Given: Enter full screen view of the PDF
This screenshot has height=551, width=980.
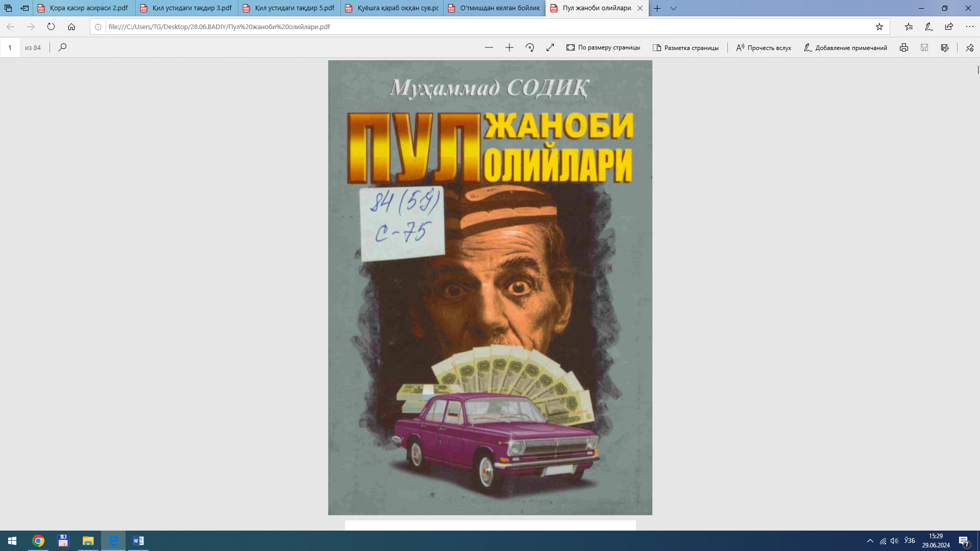Looking at the screenshot, I should pyautogui.click(x=550, y=47).
